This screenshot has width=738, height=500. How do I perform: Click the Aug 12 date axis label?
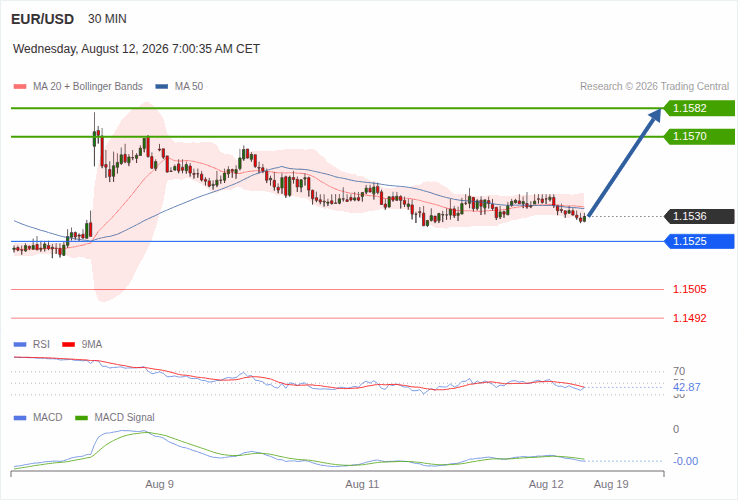tap(546, 484)
